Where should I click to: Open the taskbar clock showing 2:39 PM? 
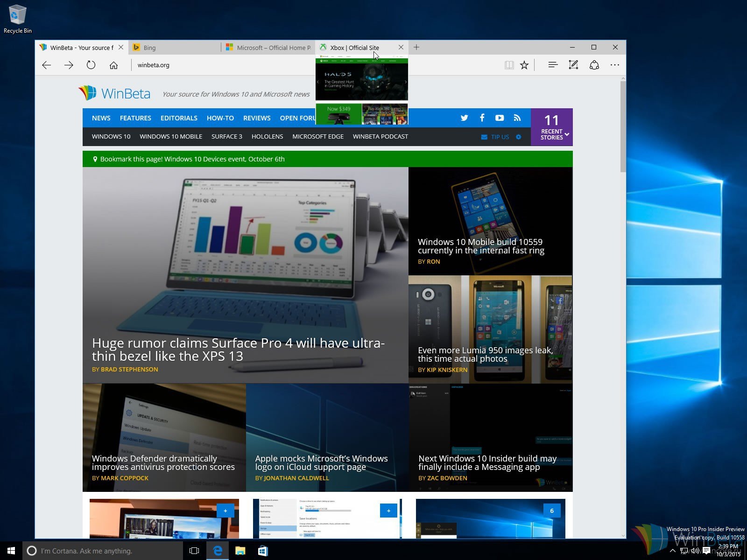(728, 550)
